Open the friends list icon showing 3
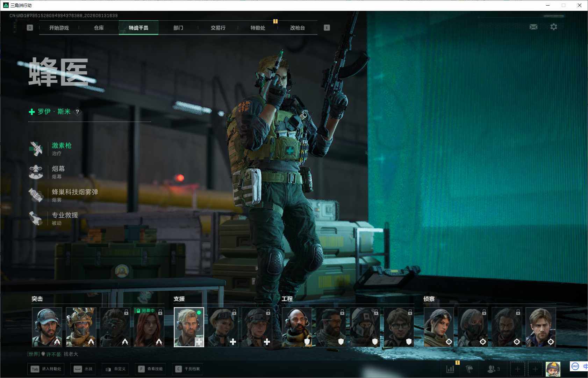Screen dimensions: 588x378 point(493,369)
